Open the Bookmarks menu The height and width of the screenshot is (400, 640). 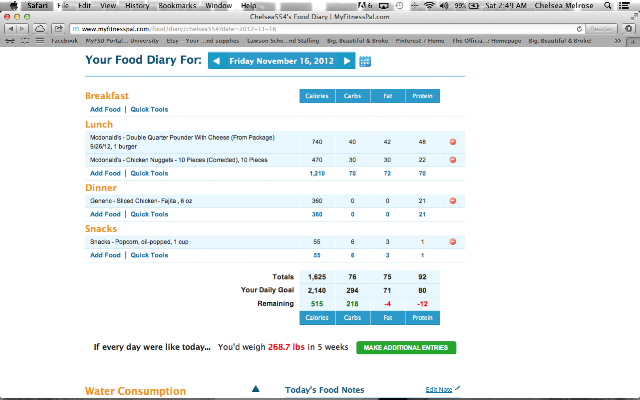tap(177, 6)
